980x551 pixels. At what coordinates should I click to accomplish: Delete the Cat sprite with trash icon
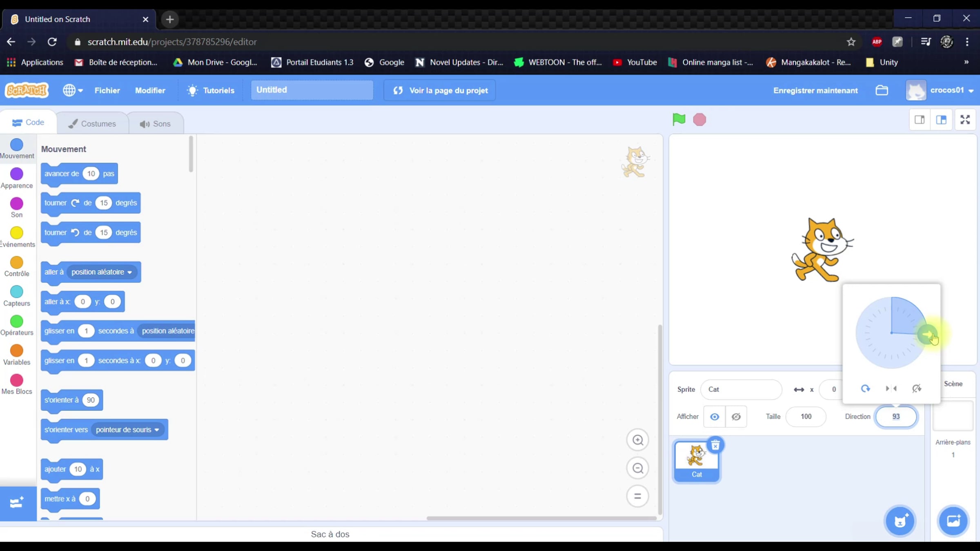(715, 445)
